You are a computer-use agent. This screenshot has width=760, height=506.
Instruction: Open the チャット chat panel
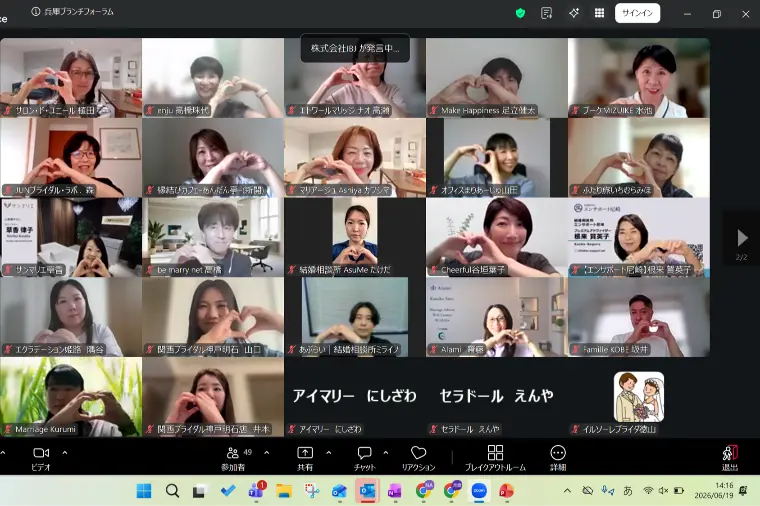click(364, 458)
